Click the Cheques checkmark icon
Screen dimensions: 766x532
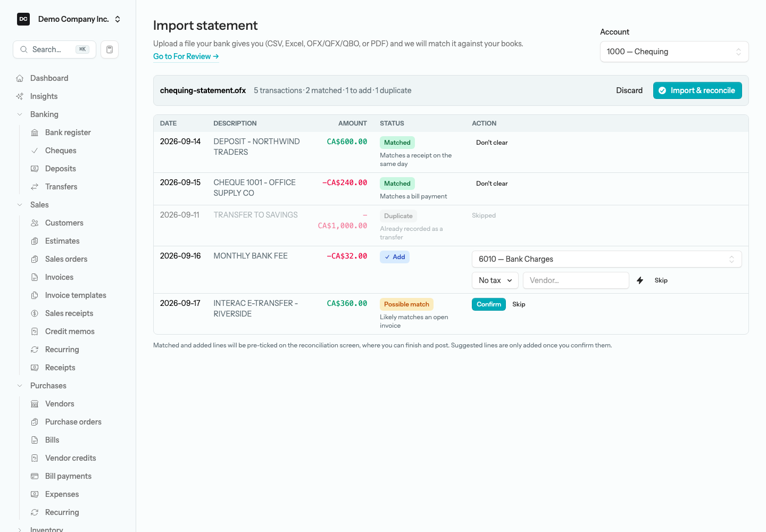click(35, 151)
